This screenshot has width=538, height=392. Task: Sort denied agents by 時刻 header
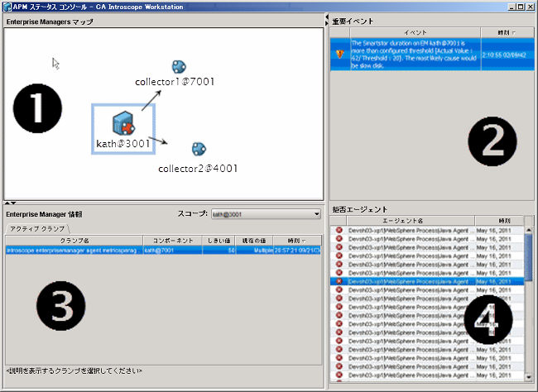click(x=500, y=221)
